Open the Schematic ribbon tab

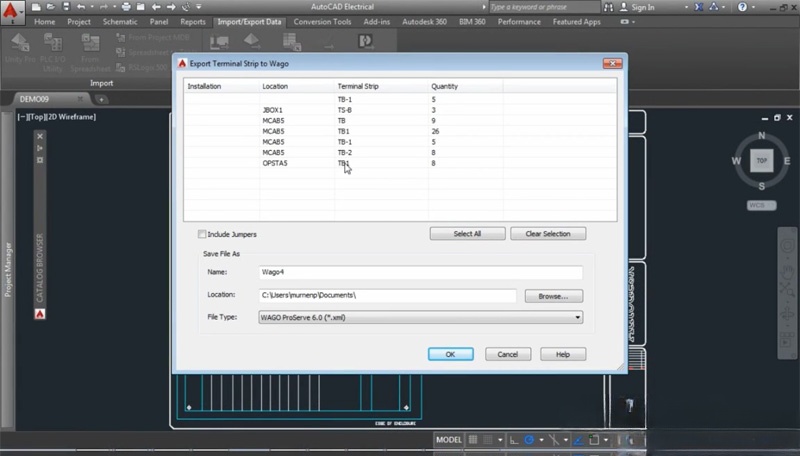(x=120, y=22)
